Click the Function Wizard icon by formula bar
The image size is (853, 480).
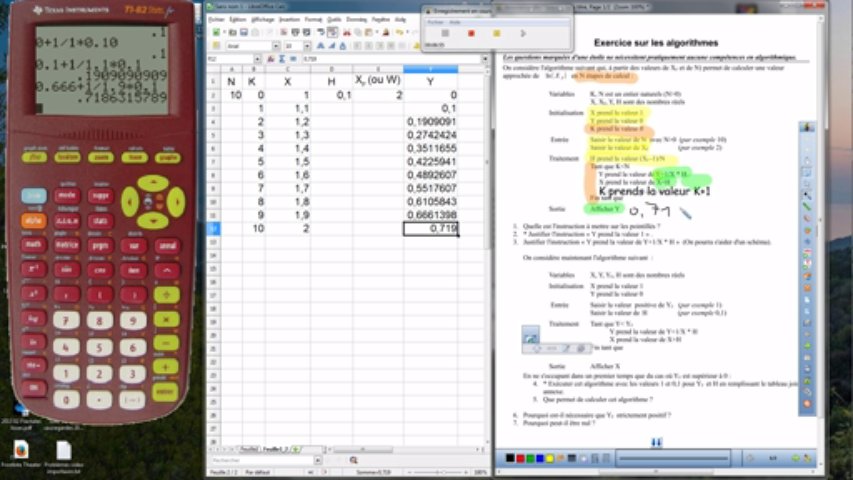point(270,59)
